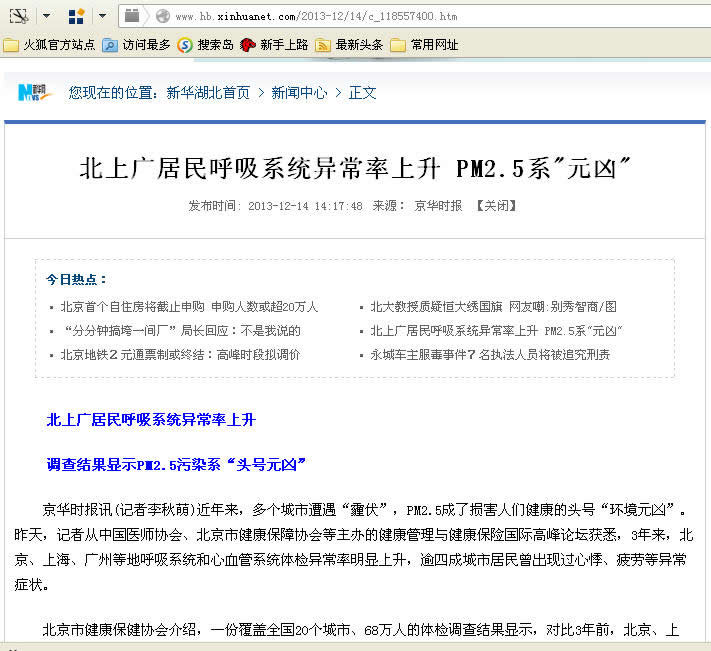Open hot topic 北上广居民呼吸系统异常率上升 in list

[497, 331]
